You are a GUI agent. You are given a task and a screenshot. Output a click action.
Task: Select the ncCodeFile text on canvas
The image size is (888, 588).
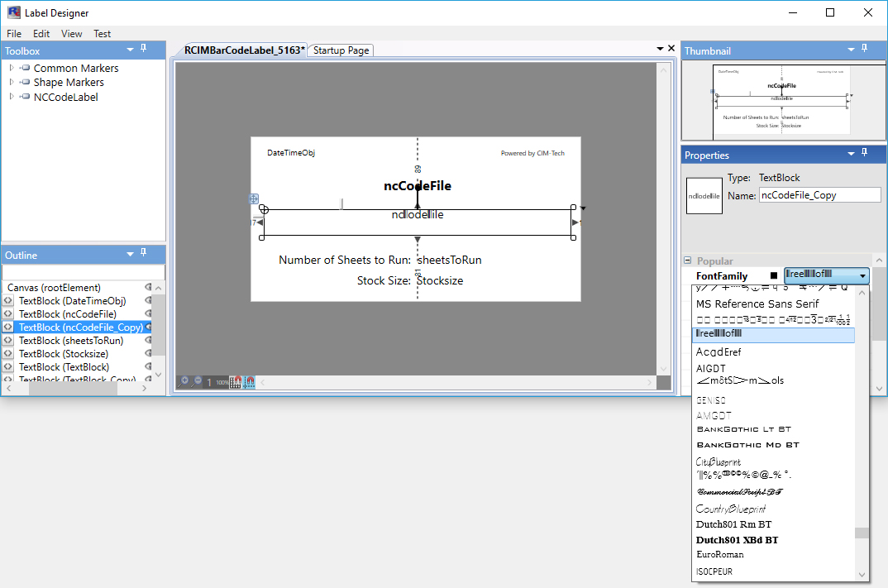(418, 186)
